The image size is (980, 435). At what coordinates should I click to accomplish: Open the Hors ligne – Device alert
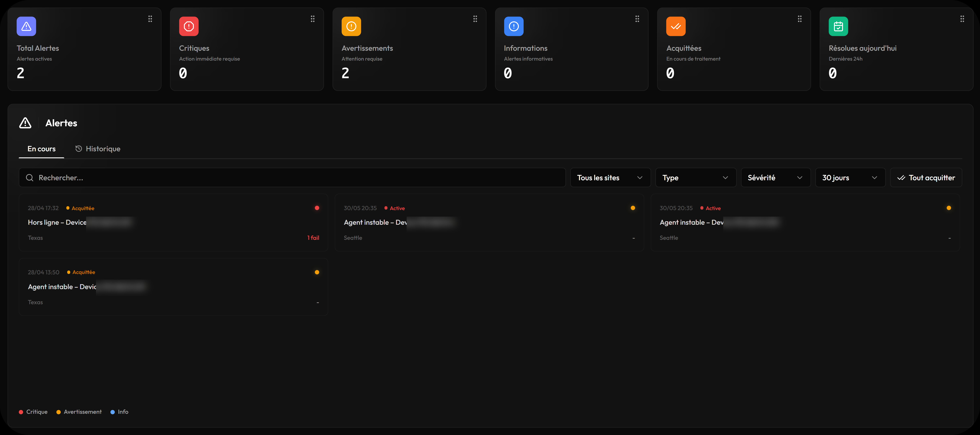tap(173, 223)
